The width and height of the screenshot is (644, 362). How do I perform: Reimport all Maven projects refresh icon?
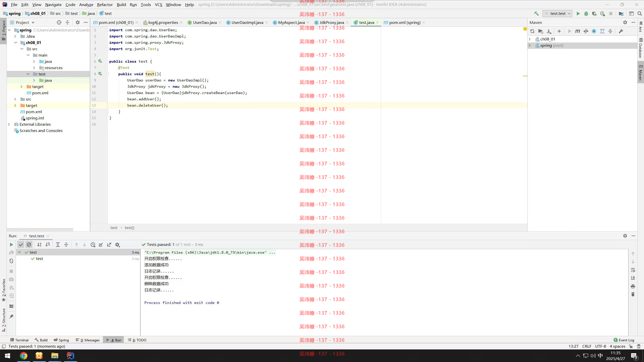(532, 31)
